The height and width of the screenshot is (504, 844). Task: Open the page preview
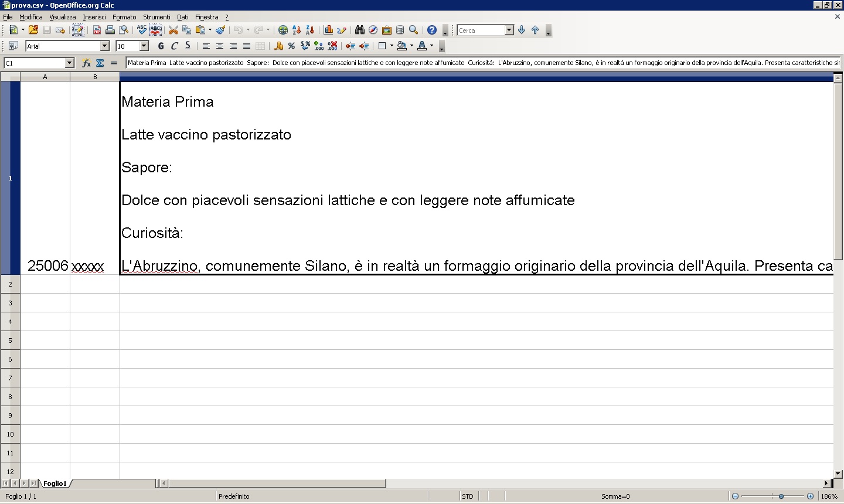click(x=124, y=30)
